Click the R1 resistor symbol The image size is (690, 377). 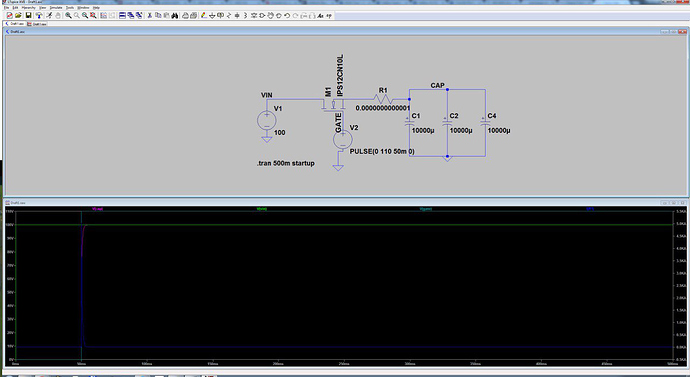[384, 99]
